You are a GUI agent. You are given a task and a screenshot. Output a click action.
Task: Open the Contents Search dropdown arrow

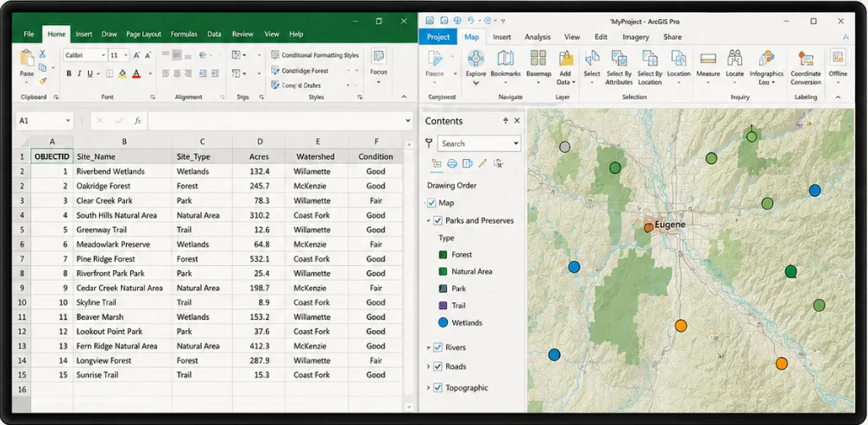pos(516,143)
